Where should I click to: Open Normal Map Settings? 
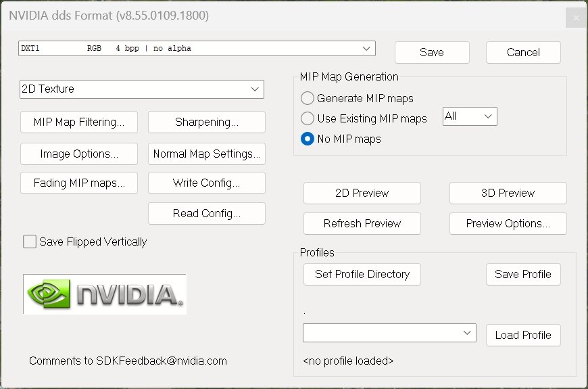tap(207, 154)
